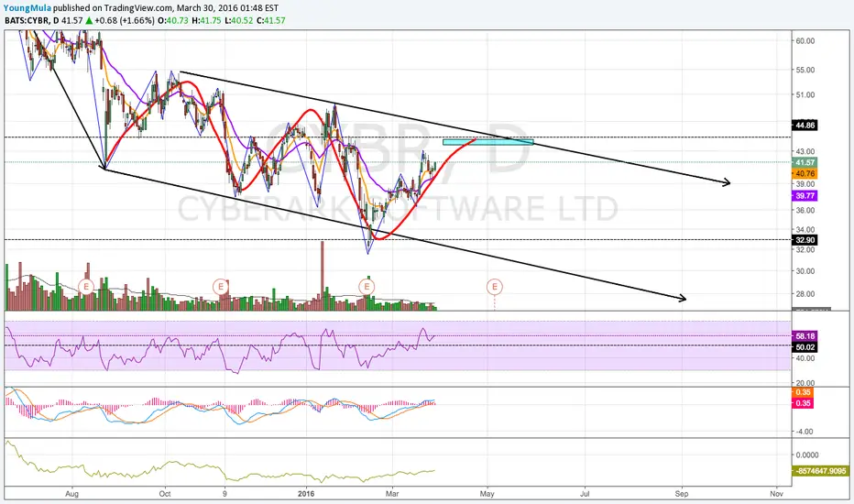Screen dimensions: 854x504
Task: Select the cyan target zone rectangle
Action: [x=488, y=143]
